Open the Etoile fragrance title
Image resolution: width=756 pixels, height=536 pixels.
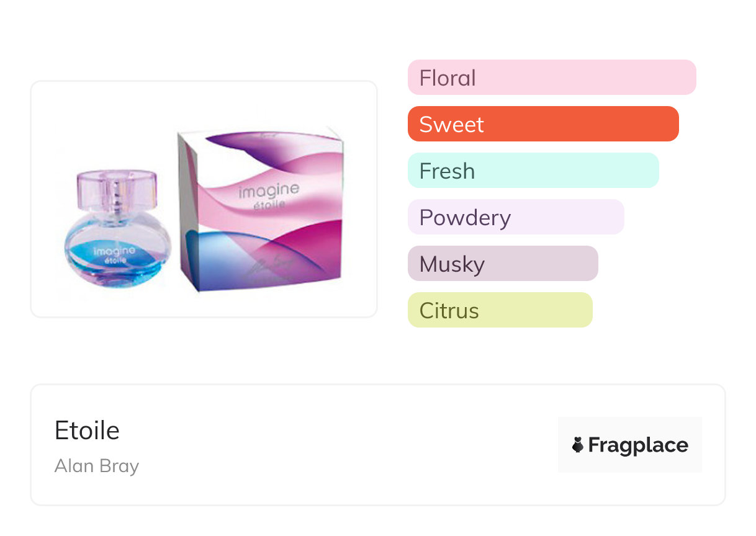point(87,431)
